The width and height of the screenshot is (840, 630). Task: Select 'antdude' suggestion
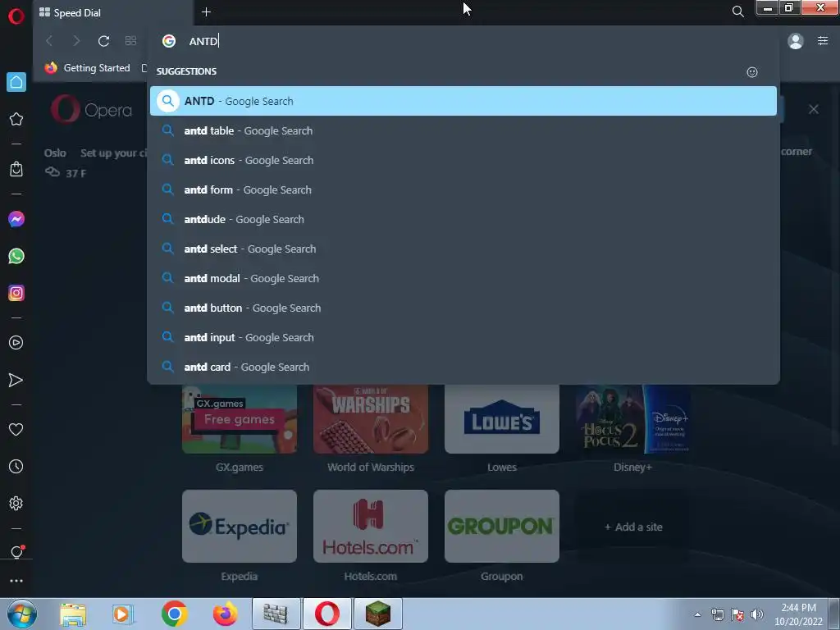coord(463,219)
